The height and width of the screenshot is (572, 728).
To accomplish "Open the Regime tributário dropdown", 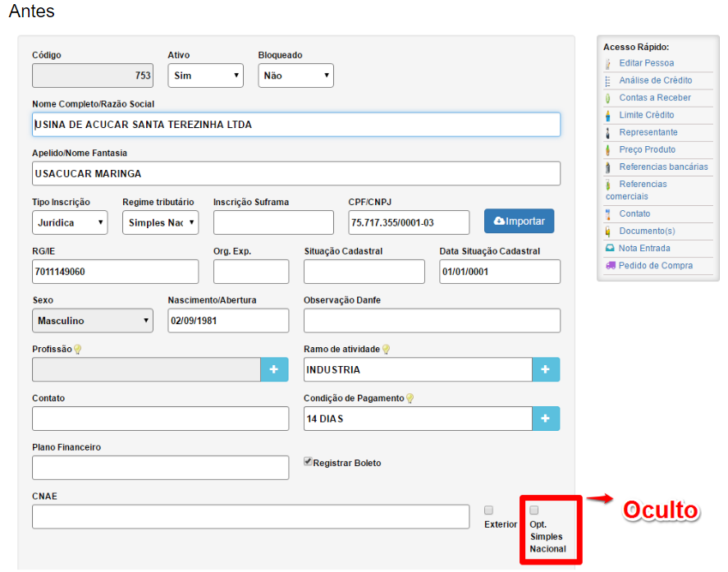I will (160, 222).
